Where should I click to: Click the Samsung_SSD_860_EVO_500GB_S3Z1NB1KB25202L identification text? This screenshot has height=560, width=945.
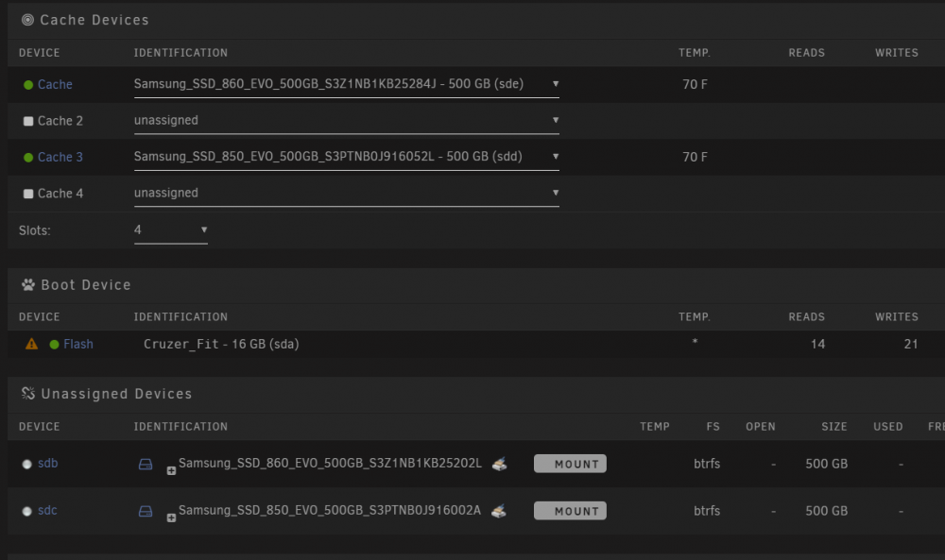tap(330, 463)
